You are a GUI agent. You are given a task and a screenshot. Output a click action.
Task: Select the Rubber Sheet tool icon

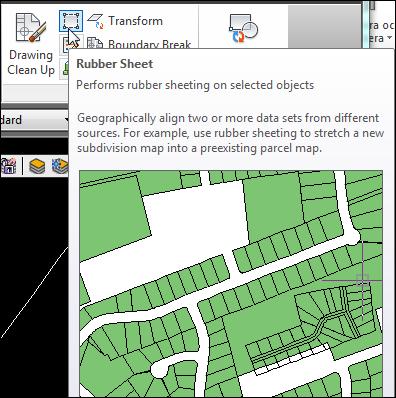click(x=71, y=21)
